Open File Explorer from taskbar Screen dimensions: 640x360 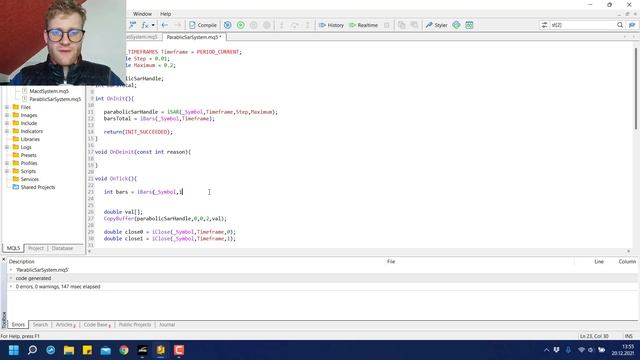coord(69,350)
